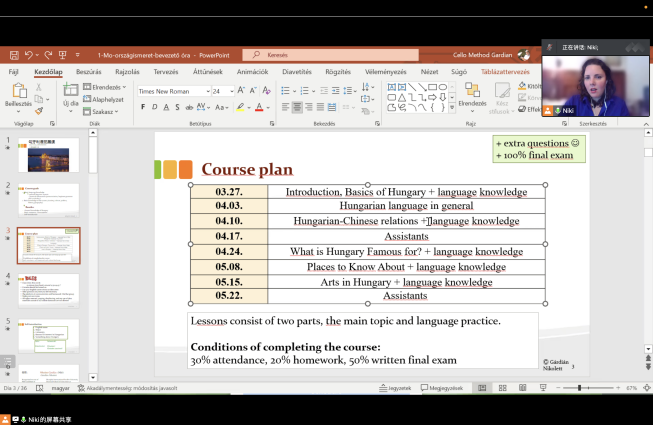The image size is (653, 425).
Task: Open the Megjegyzések comments pane
Action: tap(442, 388)
